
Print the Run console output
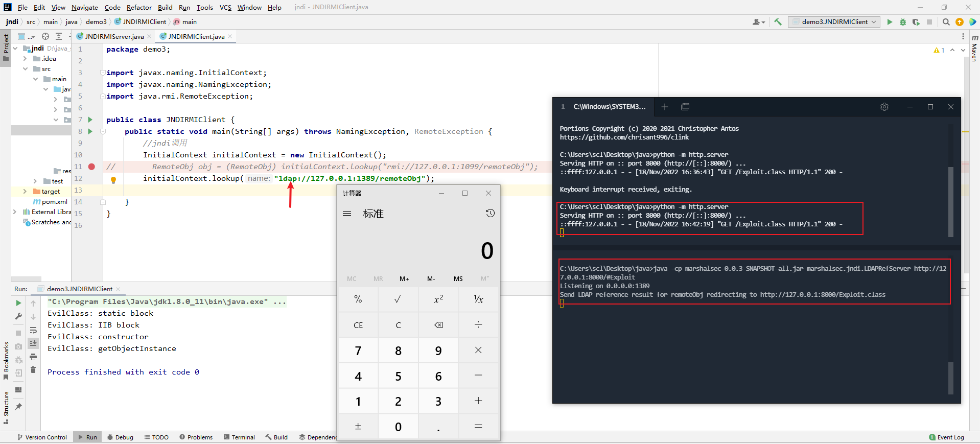click(x=33, y=357)
